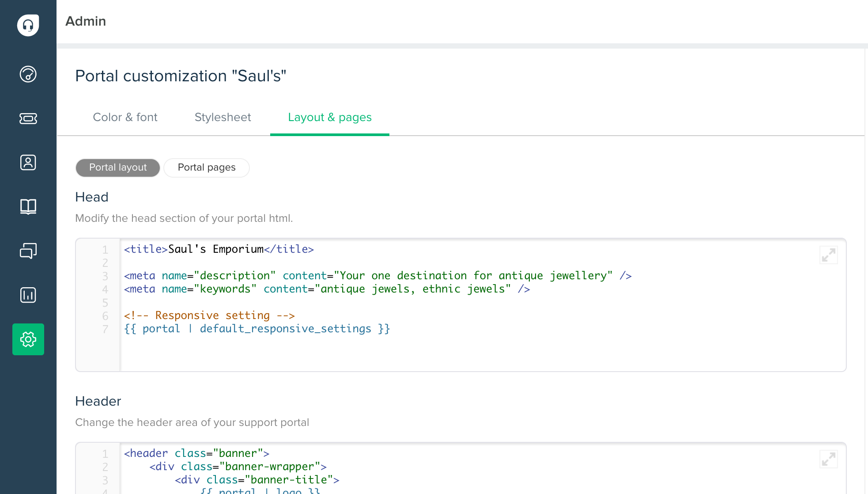Click the Admin page title
Screen dimensions: 868x494
tap(86, 21)
